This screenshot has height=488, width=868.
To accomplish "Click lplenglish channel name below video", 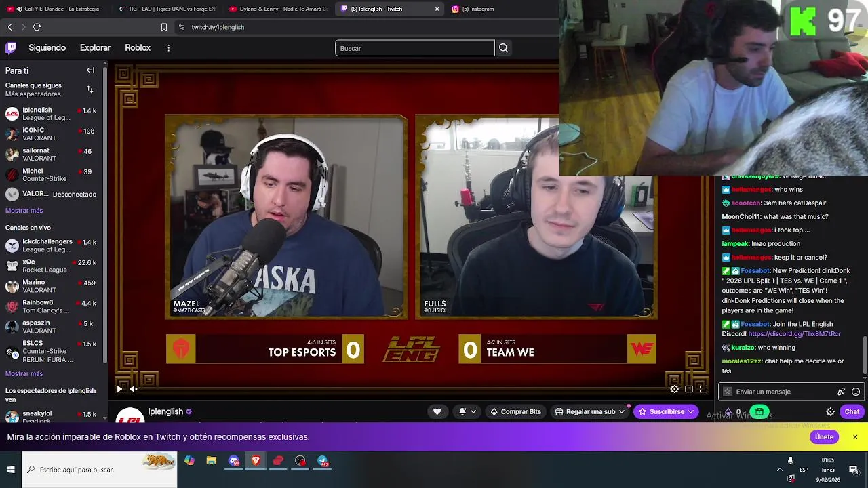I will [x=165, y=411].
